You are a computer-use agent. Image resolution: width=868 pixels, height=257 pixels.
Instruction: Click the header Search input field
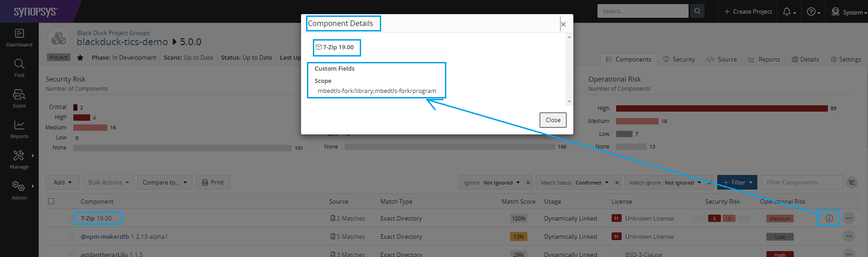coord(643,11)
